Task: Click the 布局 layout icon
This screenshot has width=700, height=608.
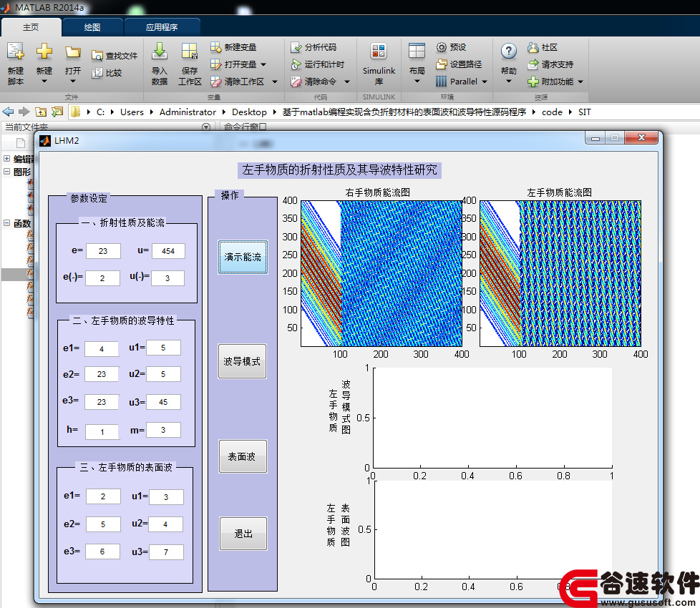Action: [417, 52]
